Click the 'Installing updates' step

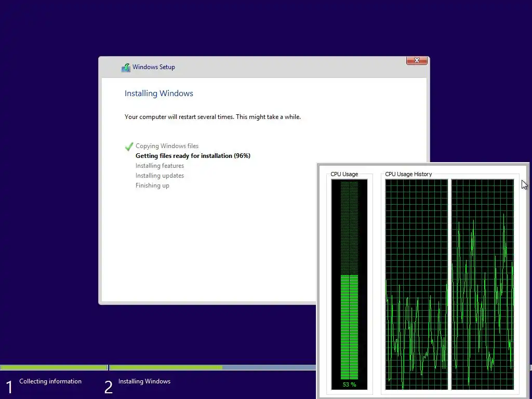[159, 176]
